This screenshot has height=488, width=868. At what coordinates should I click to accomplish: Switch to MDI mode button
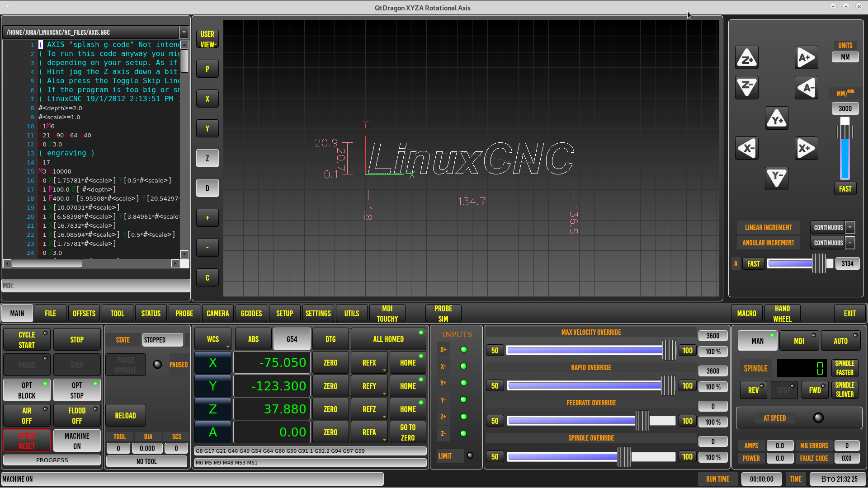point(799,341)
